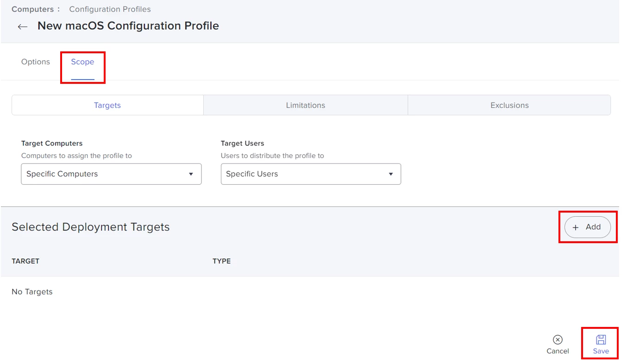The width and height of the screenshot is (627, 364).
Task: Open Computers breadcrumb link
Action: 32,9
